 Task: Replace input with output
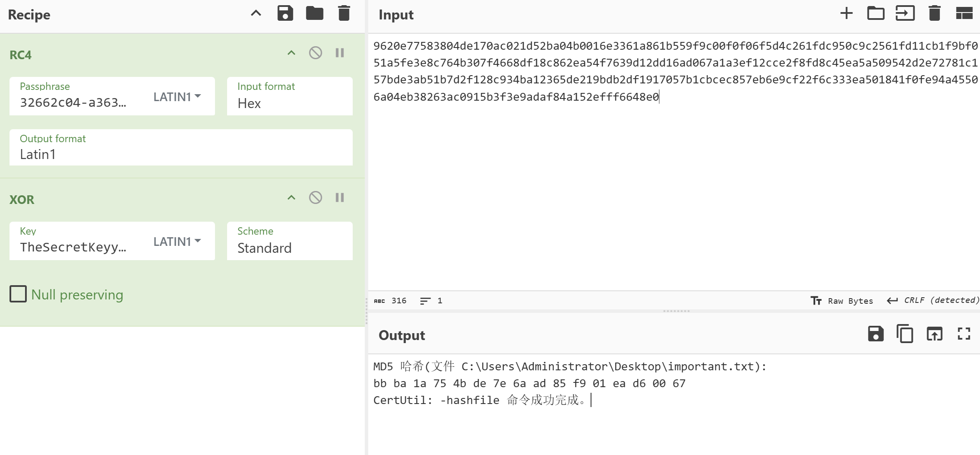coord(934,334)
